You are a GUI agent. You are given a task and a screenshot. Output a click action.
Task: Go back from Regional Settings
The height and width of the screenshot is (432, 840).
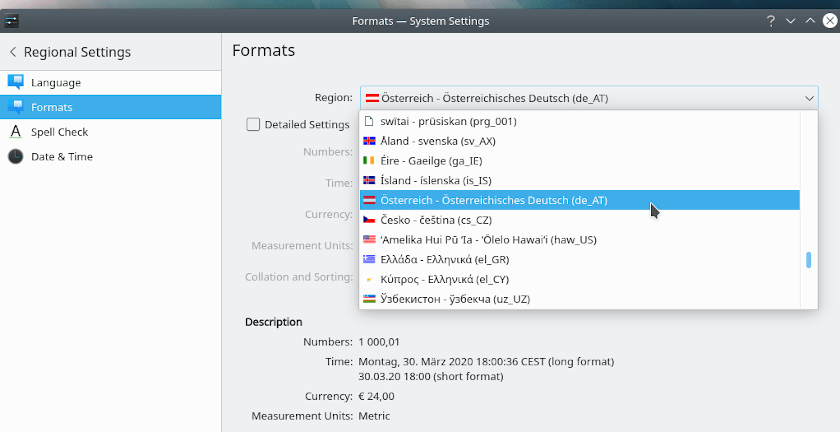(13, 52)
